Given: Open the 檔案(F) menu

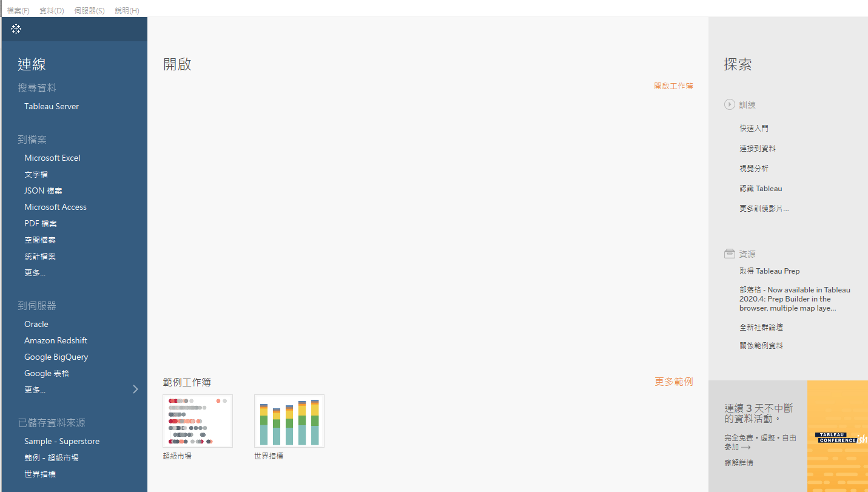Looking at the screenshot, I should (18, 11).
